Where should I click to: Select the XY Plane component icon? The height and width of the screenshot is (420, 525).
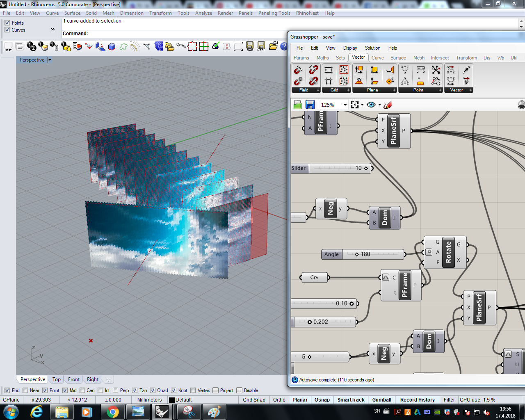pos(359,81)
